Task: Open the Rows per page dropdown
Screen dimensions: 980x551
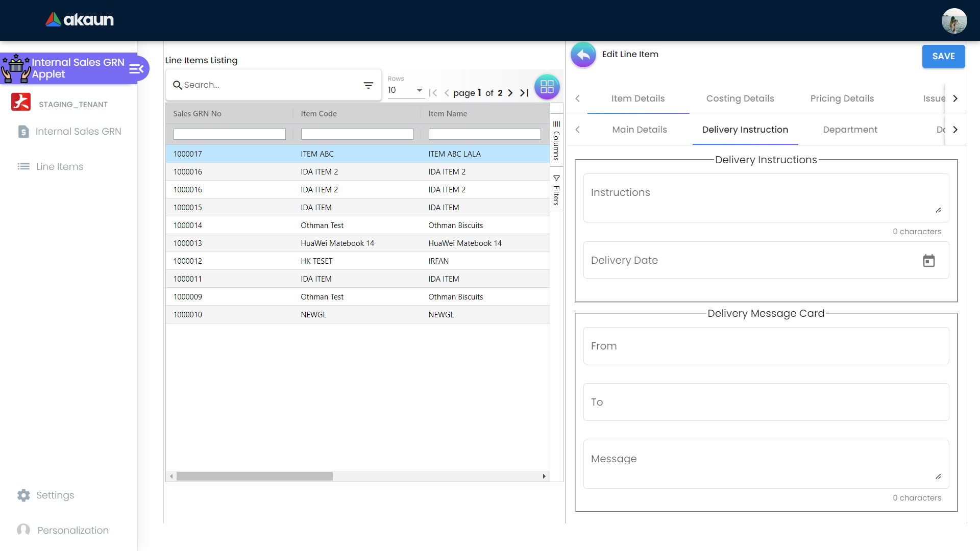Action: 406,90
